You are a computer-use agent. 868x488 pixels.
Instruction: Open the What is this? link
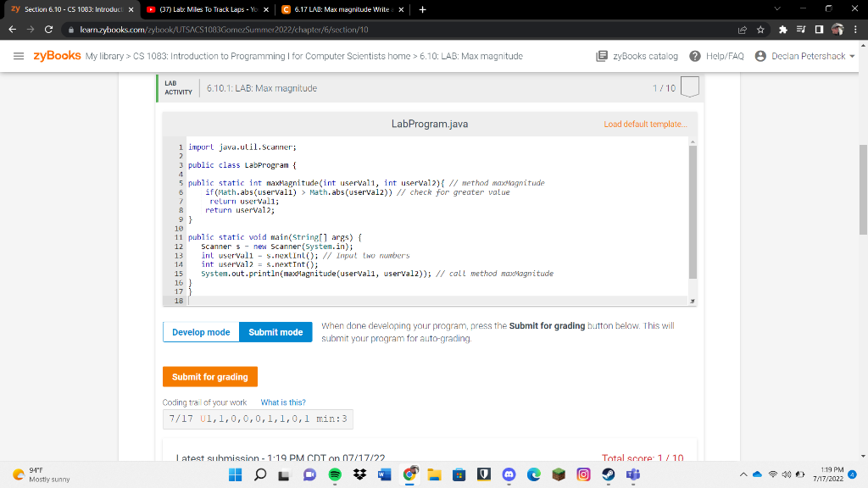283,402
